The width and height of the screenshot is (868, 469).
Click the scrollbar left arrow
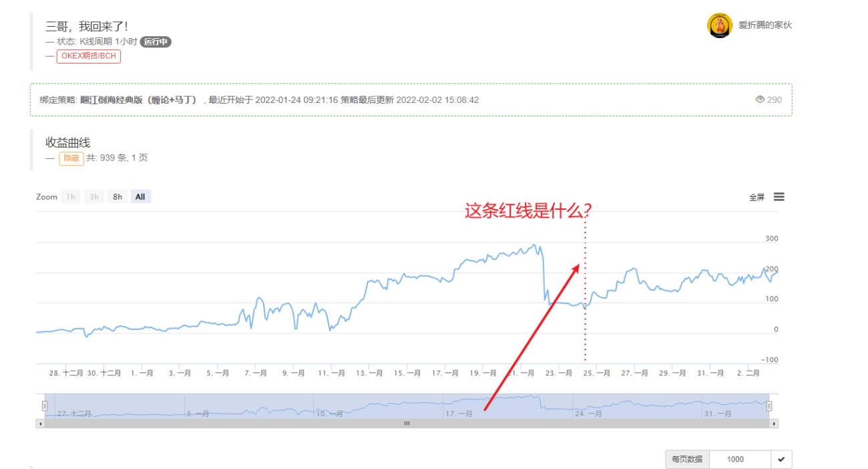[x=41, y=424]
